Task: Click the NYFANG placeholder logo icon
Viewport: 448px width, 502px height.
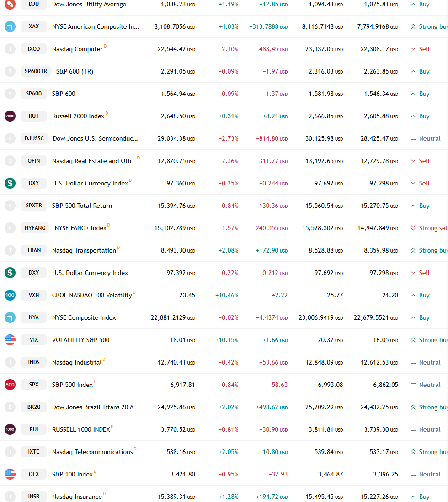Action: [10, 228]
